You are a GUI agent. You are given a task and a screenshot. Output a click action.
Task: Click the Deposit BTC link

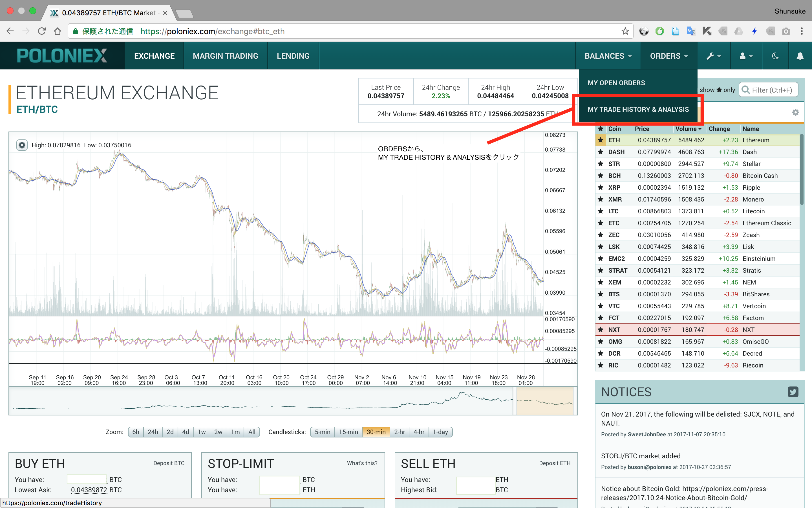click(x=169, y=463)
